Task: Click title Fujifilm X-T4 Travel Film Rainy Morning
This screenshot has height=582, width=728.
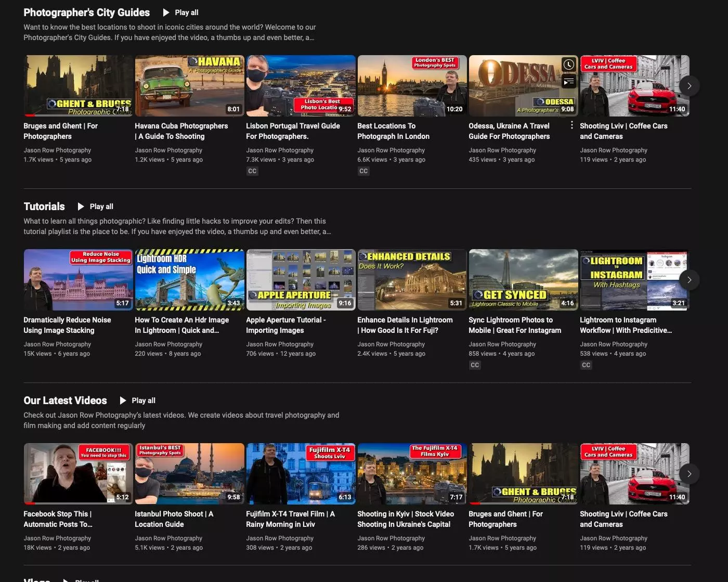Action: click(291, 519)
